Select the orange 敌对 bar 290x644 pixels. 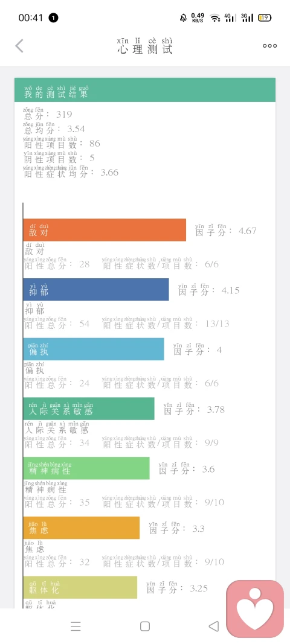(x=105, y=230)
